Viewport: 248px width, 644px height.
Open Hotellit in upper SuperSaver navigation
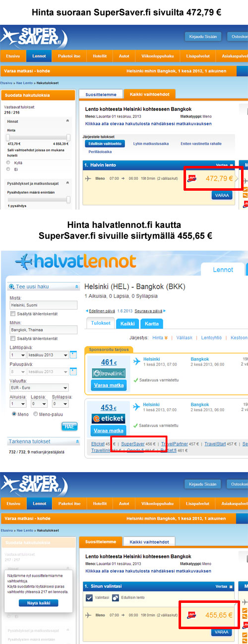coord(100,56)
